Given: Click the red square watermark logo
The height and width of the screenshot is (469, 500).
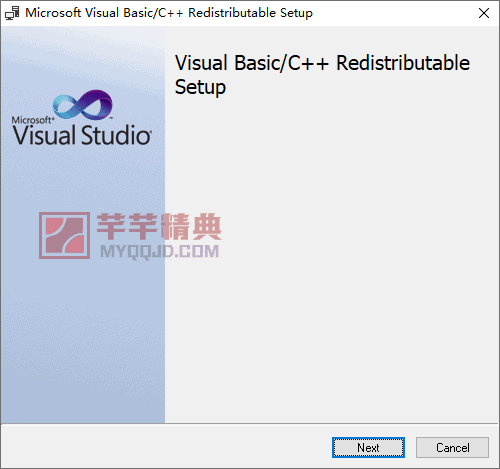Looking at the screenshot, I should [65, 235].
